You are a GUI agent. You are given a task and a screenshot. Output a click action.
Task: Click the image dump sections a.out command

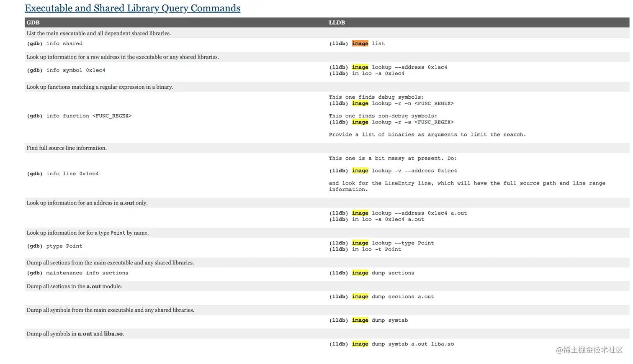tap(382, 297)
